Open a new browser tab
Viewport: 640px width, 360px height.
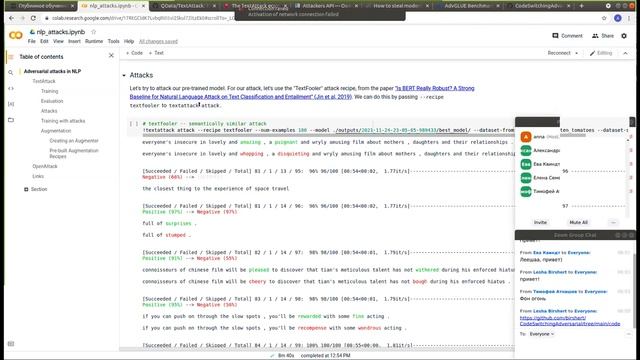coord(581,6)
